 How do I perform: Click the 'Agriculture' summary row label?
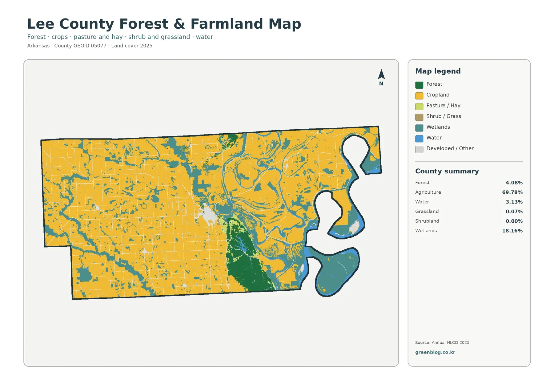428,192
